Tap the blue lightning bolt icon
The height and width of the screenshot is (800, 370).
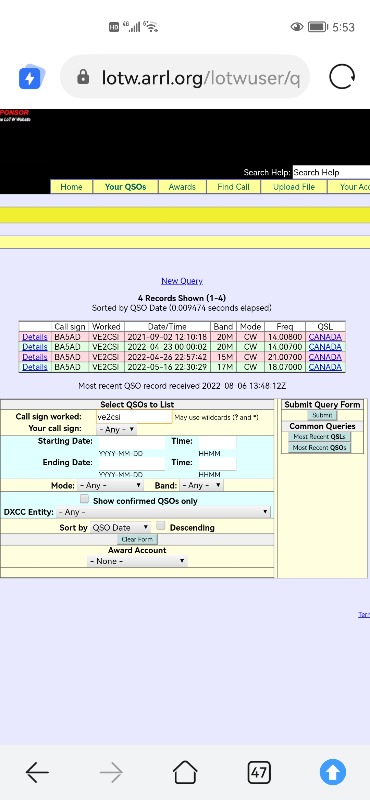click(32, 78)
